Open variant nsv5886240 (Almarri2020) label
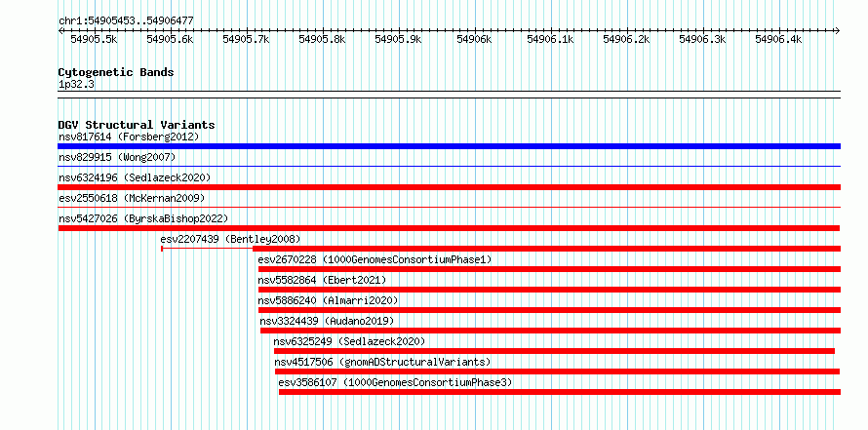 coord(328,300)
